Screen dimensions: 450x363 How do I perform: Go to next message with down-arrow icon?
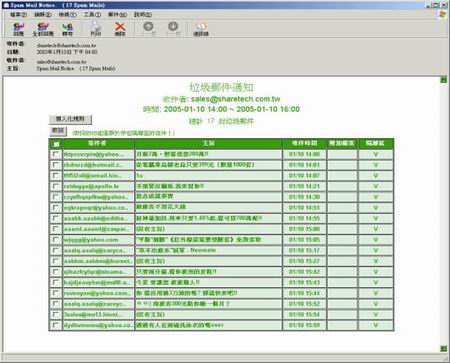(x=173, y=29)
